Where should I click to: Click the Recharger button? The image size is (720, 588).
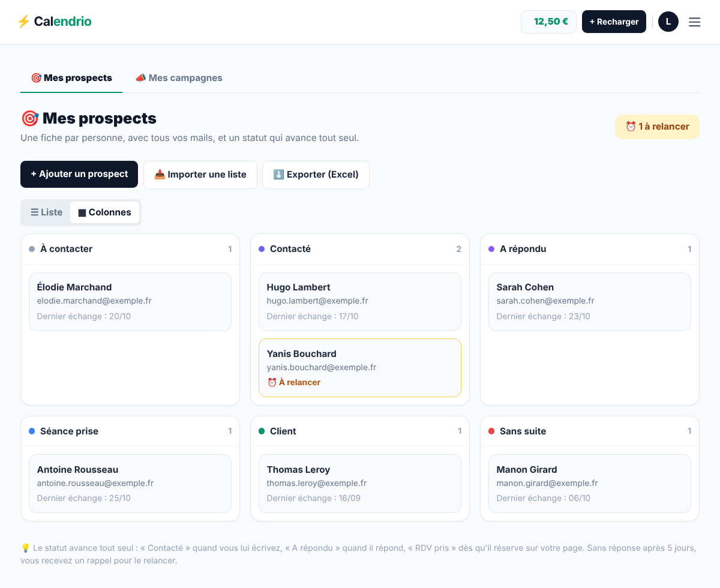(614, 22)
